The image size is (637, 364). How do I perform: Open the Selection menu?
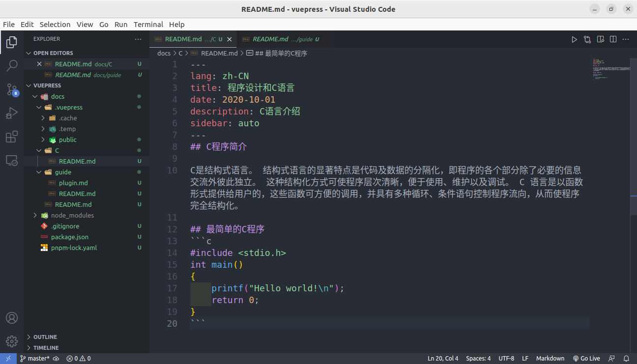pyautogui.click(x=55, y=24)
